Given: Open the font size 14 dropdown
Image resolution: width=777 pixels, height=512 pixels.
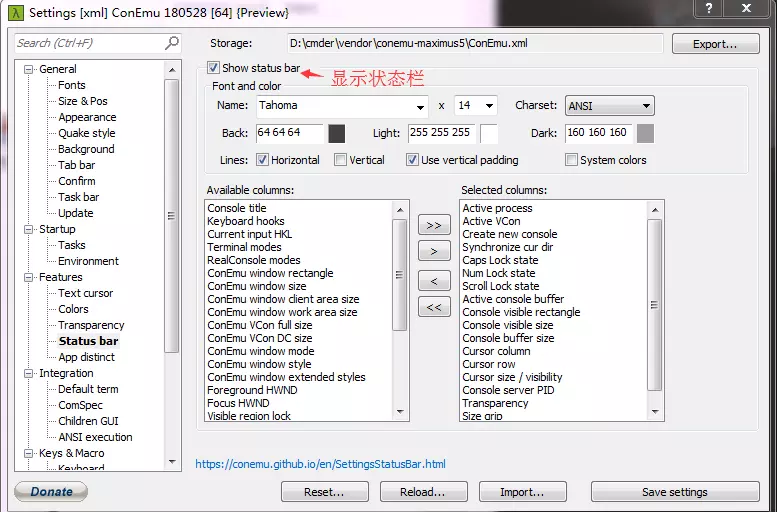Looking at the screenshot, I should (489, 106).
